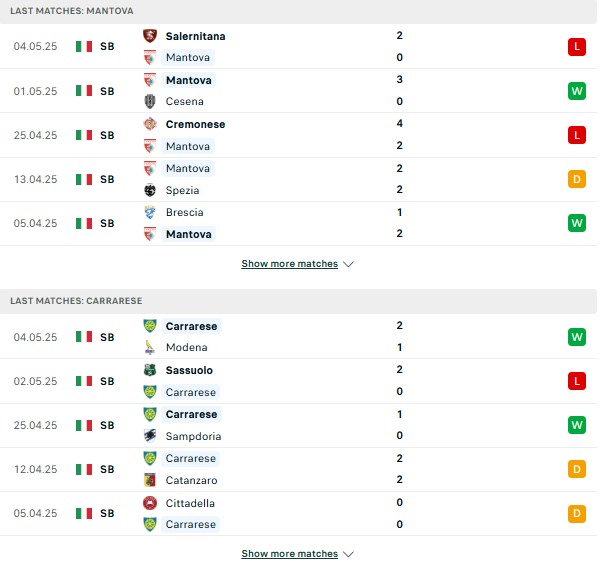The height and width of the screenshot is (572, 601).
Task: Click the Catanzaro club crest
Action: click(x=150, y=480)
